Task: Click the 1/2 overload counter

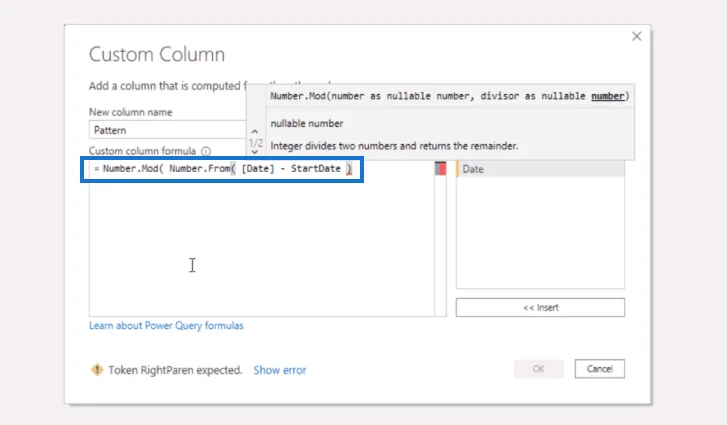Action: tap(255, 143)
